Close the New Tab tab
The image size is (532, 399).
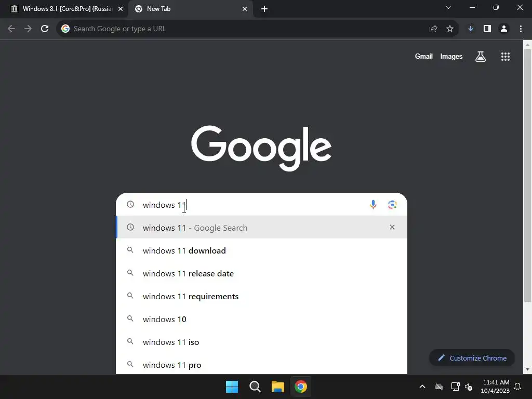(x=245, y=9)
